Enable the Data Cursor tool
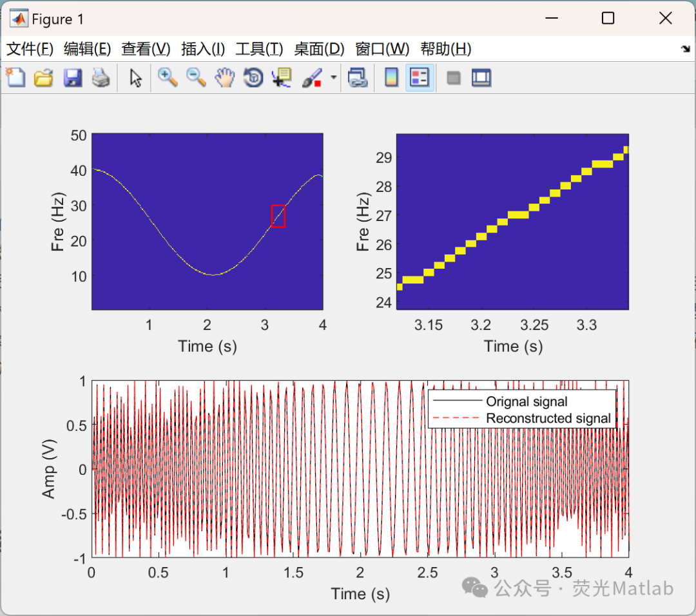Image resolution: width=696 pixels, height=616 pixels. pos(282,78)
